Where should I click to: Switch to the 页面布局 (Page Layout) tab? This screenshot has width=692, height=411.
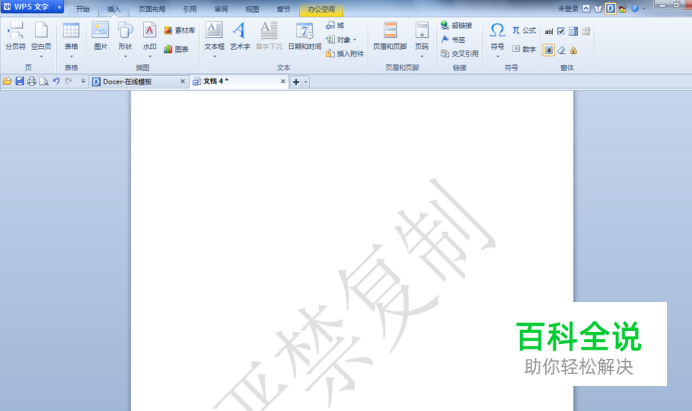point(152,9)
